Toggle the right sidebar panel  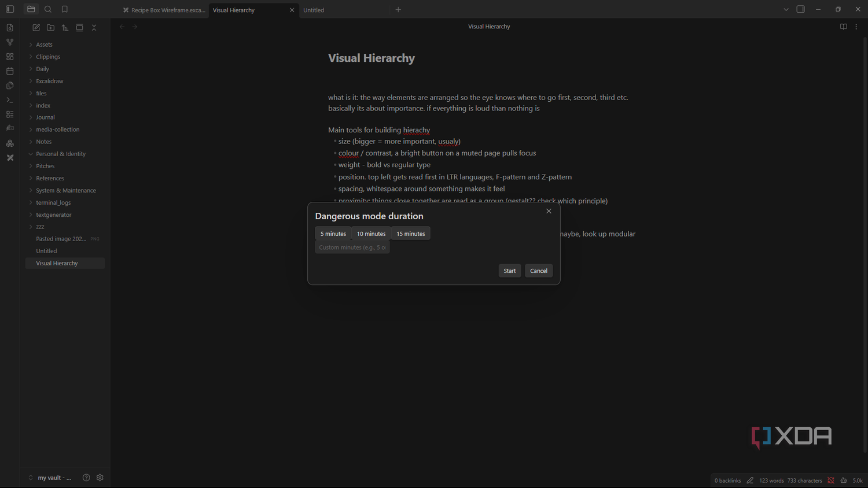point(800,9)
